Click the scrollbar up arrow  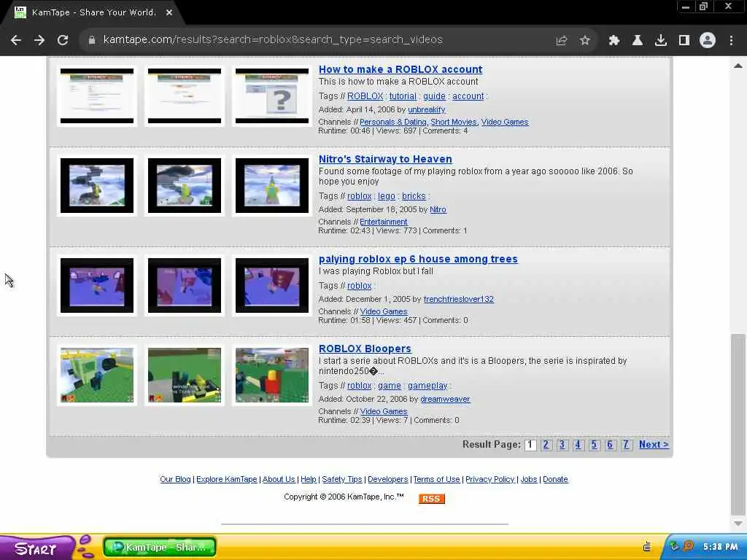(738, 66)
